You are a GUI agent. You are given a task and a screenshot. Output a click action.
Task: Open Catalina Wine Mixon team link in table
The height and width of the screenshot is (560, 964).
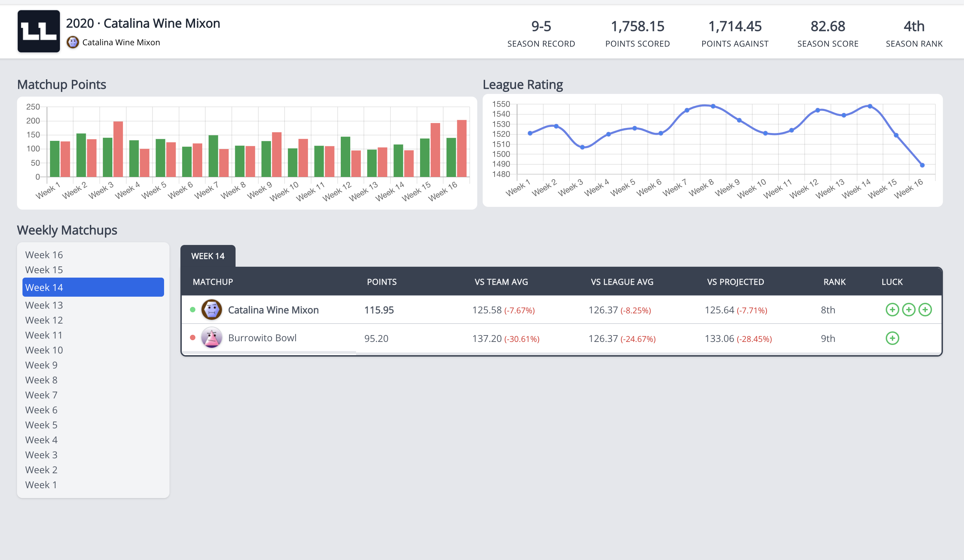pyautogui.click(x=273, y=310)
